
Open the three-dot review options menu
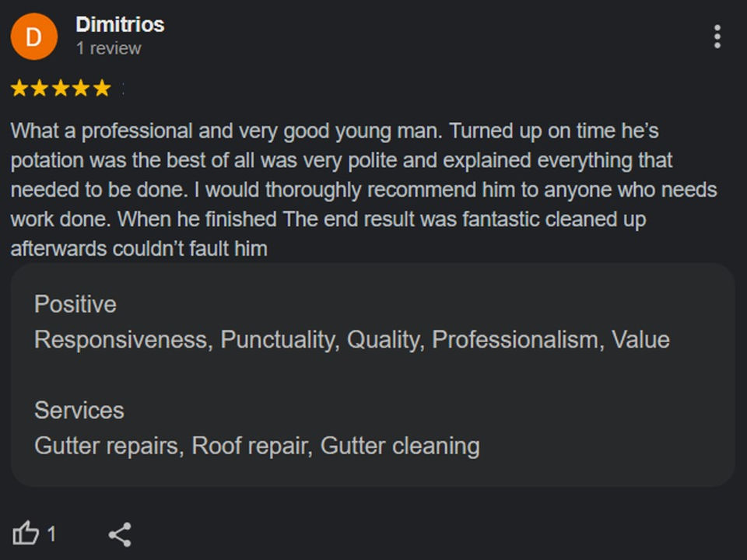(717, 37)
